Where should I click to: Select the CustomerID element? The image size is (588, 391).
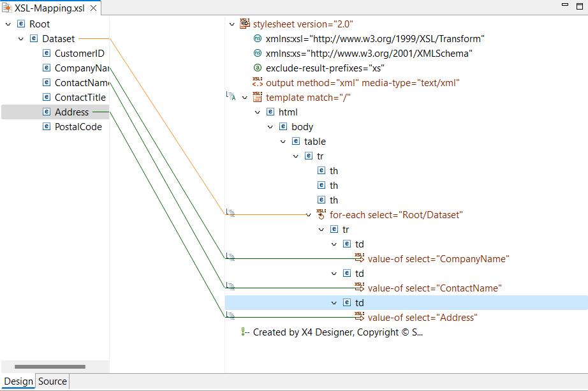coord(79,54)
